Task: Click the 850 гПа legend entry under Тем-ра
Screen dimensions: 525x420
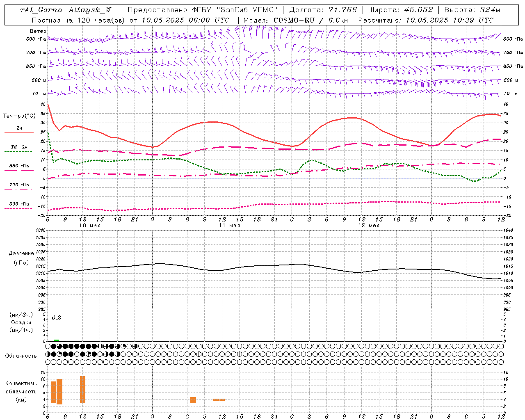Action: [19, 166]
